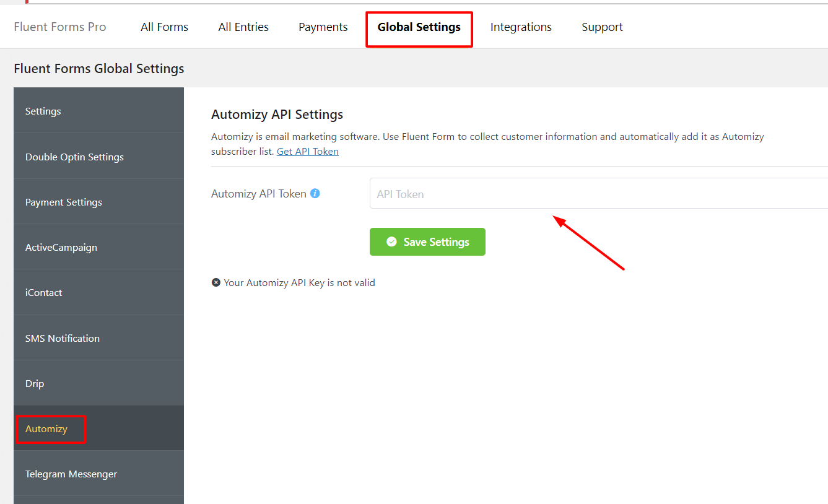Screen dimensions: 828x504
Task: Click the error icon next to invalid key message
Action: click(216, 282)
